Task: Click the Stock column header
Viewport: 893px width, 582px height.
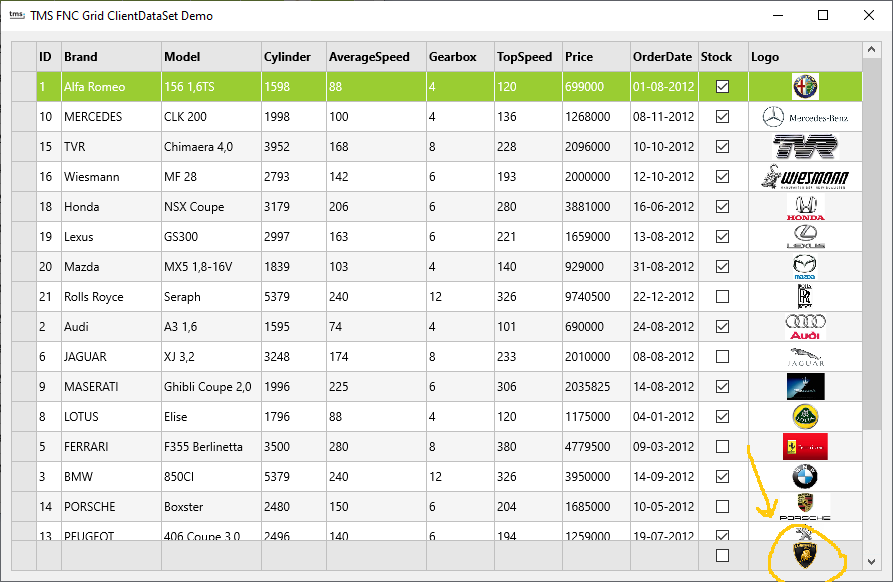Action: [723, 57]
